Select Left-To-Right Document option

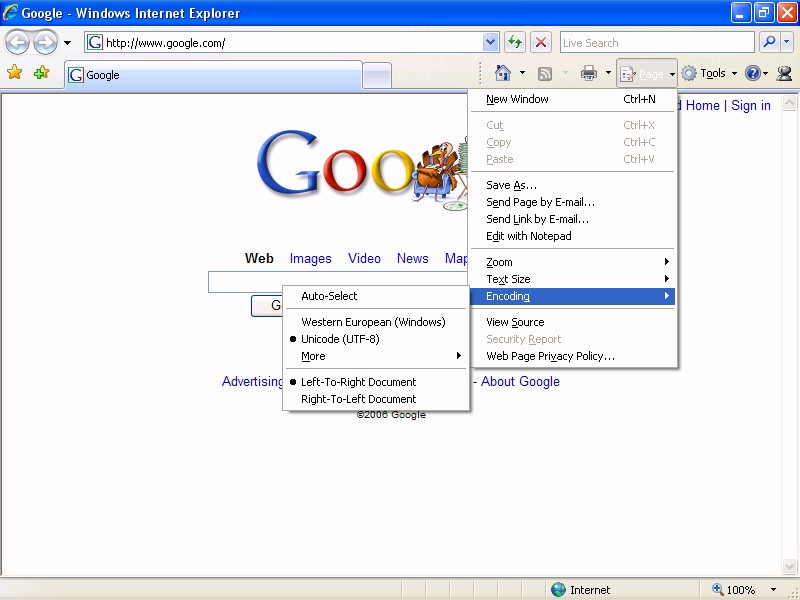coord(376,382)
